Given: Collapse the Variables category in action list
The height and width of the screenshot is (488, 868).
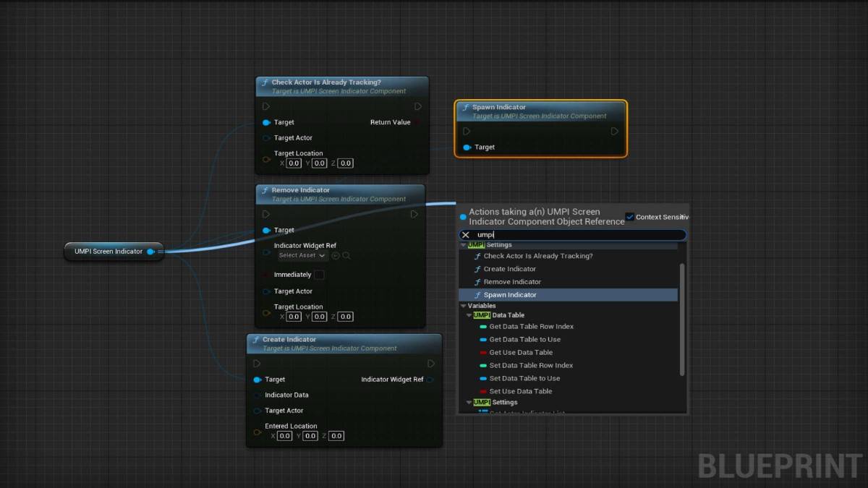Looking at the screenshot, I should point(464,306).
